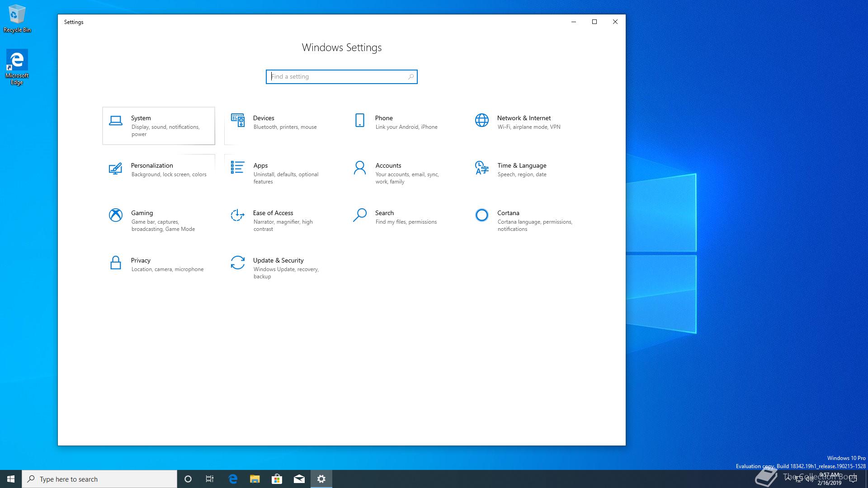Click the 'Network & Internet' title

pos(524,118)
